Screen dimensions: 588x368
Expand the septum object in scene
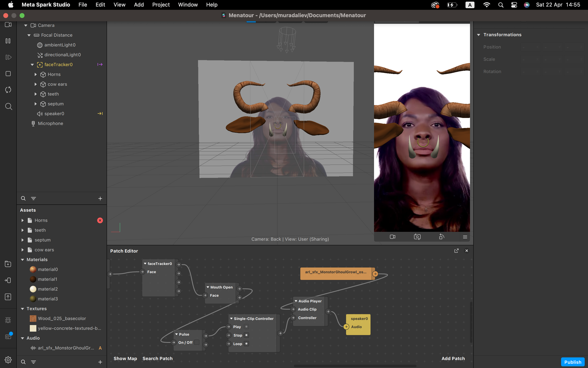(36, 104)
